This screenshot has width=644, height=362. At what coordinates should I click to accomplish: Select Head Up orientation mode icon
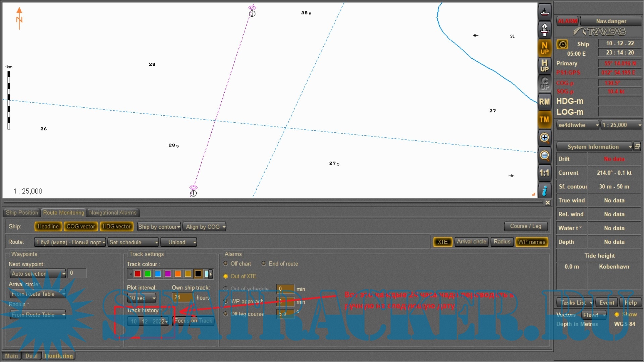pyautogui.click(x=544, y=66)
